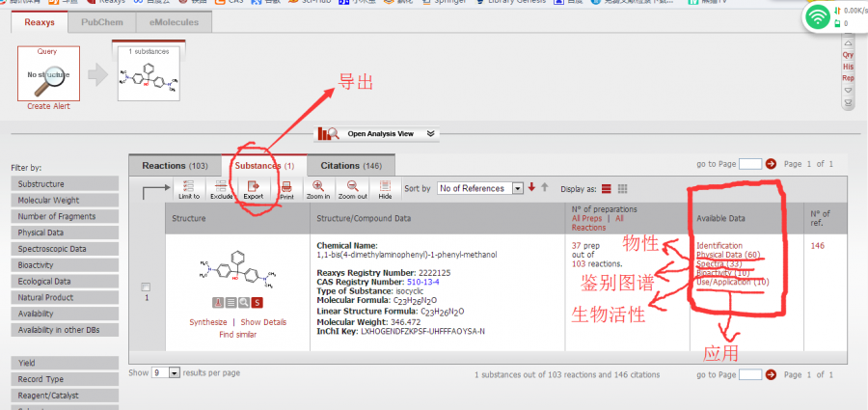868x410 pixels.
Task: Switch display to grid view icon
Action: click(622, 188)
